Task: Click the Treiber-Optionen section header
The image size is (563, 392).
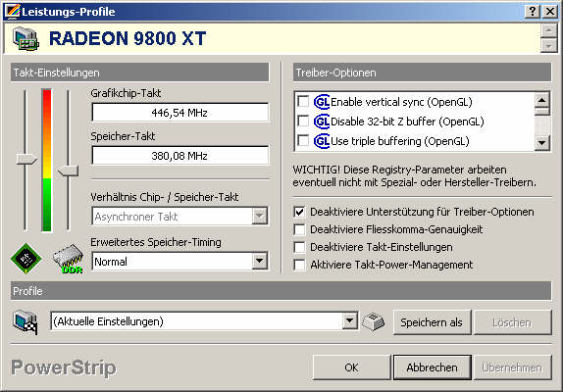Action: (422, 73)
